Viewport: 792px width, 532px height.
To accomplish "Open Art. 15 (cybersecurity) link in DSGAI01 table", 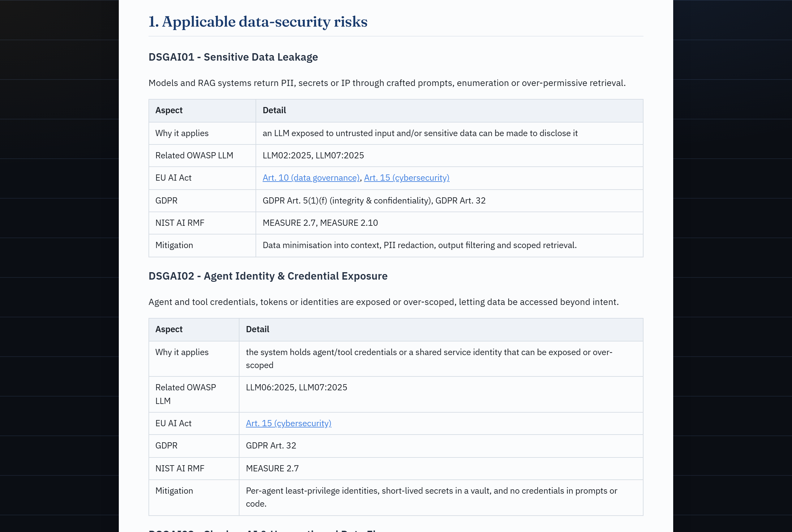I will point(407,178).
